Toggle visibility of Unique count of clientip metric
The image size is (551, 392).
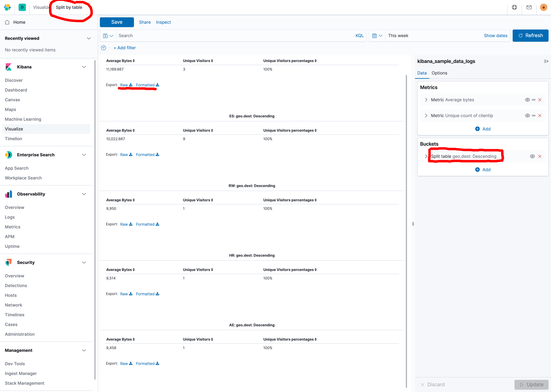(527, 115)
